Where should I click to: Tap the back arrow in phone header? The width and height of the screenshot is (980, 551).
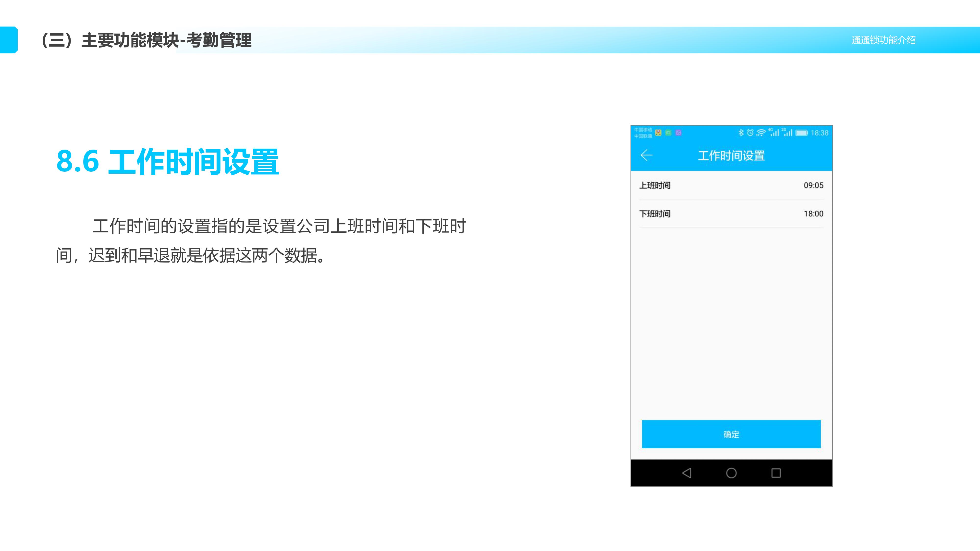click(x=646, y=155)
